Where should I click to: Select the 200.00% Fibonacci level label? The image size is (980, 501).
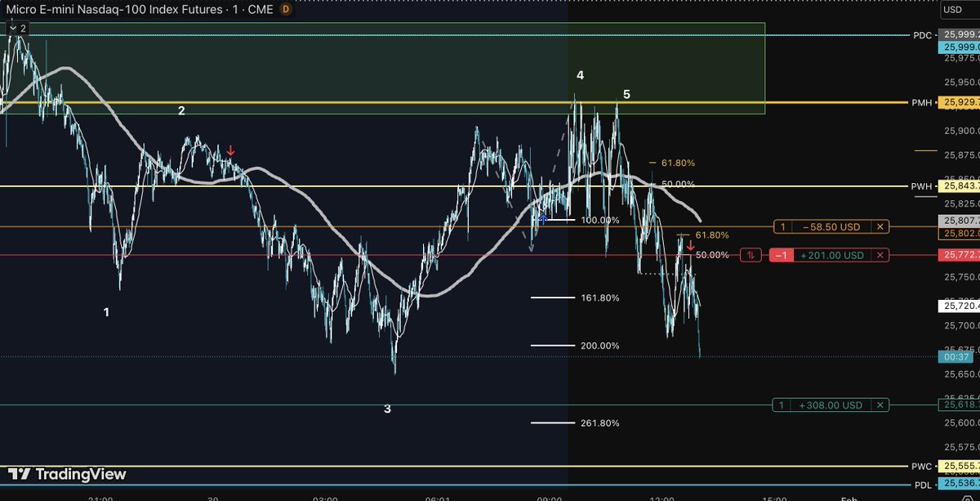[x=600, y=346]
